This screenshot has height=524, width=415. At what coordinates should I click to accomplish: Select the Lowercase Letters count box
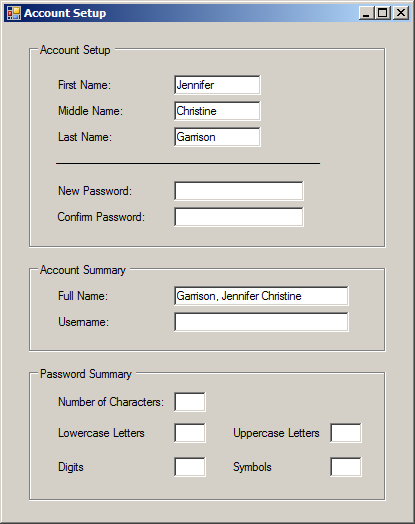click(190, 433)
